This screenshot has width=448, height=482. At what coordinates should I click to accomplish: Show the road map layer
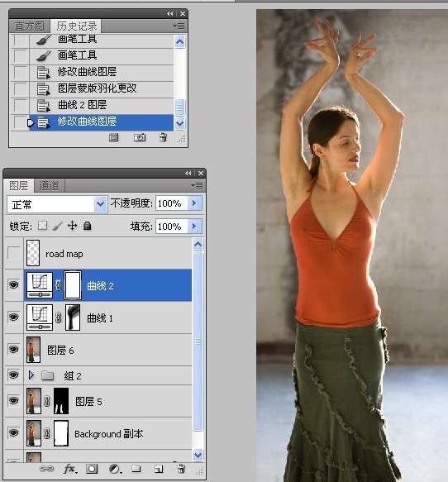click(14, 253)
